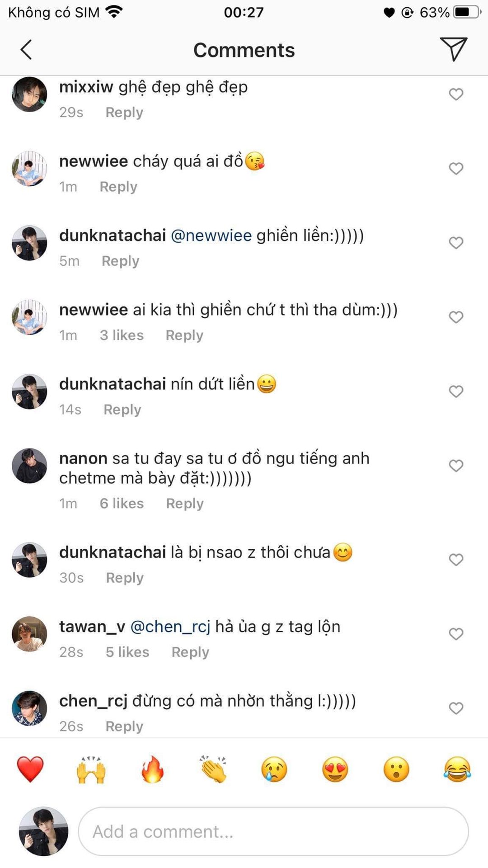Image resolution: width=488 pixels, height=868 pixels.
Task: Open tawan_v's profile picture
Action: [29, 634]
